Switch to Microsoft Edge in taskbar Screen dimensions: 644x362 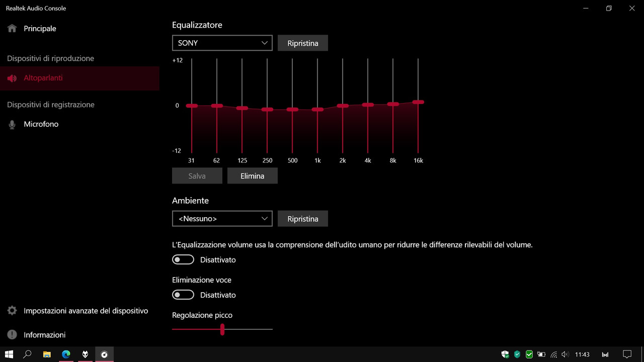66,354
